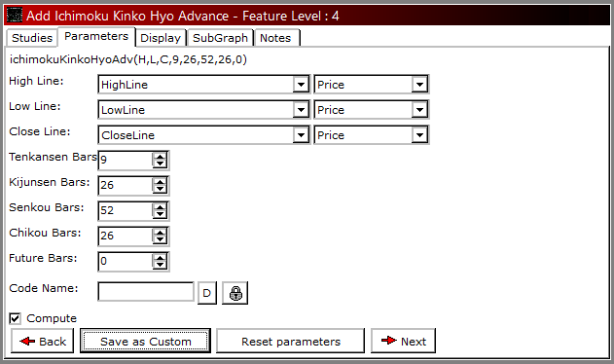Click Reset parameters button

291,342
